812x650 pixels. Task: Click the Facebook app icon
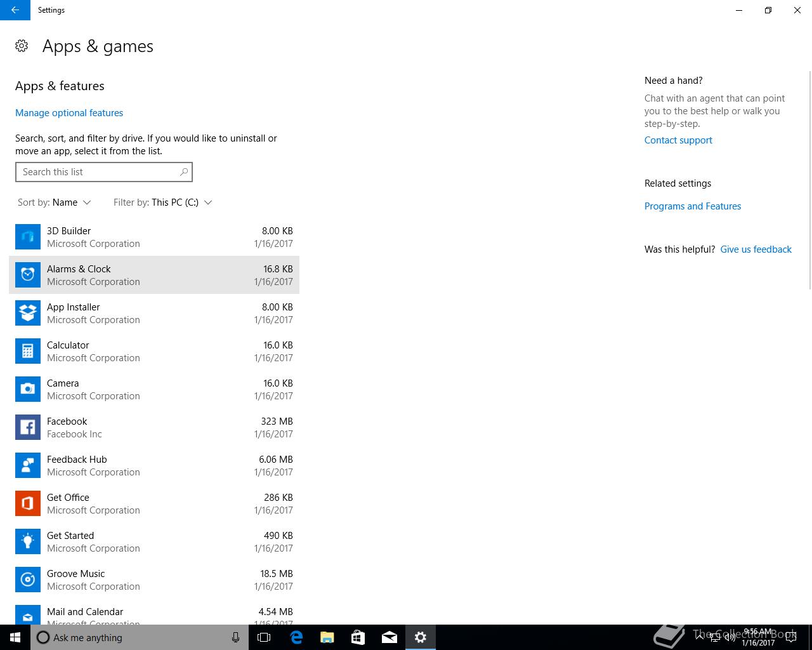click(28, 427)
